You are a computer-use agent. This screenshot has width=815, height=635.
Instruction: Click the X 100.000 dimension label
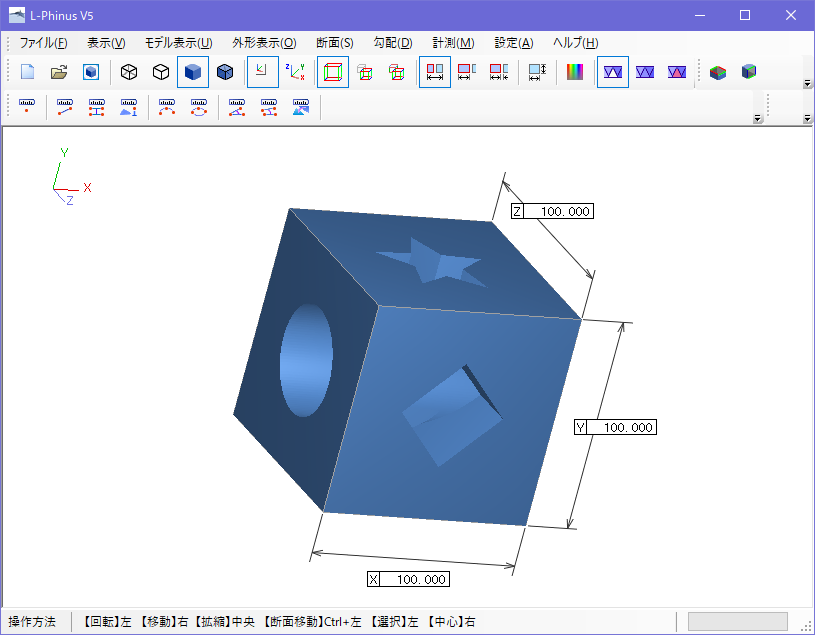tap(408, 579)
